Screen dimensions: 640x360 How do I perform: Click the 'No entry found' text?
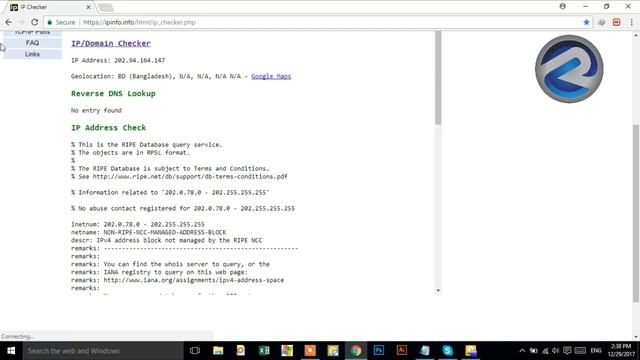coord(96,110)
